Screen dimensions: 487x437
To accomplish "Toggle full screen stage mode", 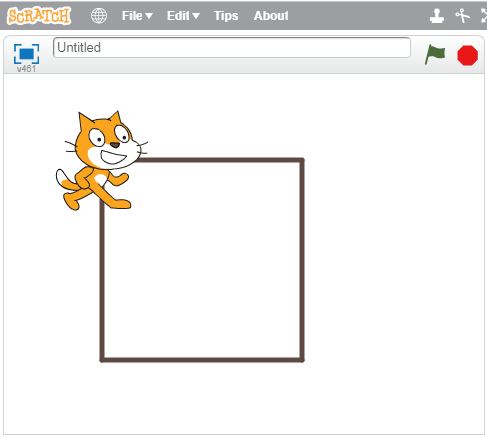I will [26, 54].
